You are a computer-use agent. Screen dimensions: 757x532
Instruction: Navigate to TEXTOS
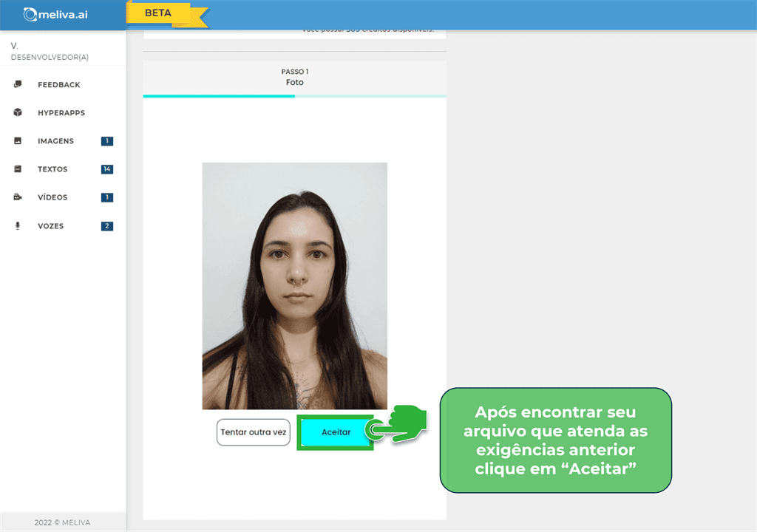coord(52,169)
